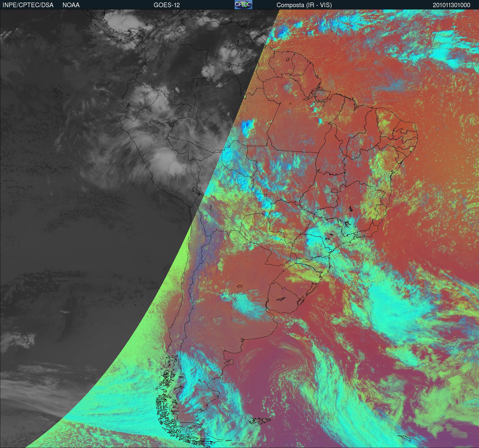Click the Falkland Islands outline
The width and height of the screenshot is (479, 448).
(x=261, y=420)
